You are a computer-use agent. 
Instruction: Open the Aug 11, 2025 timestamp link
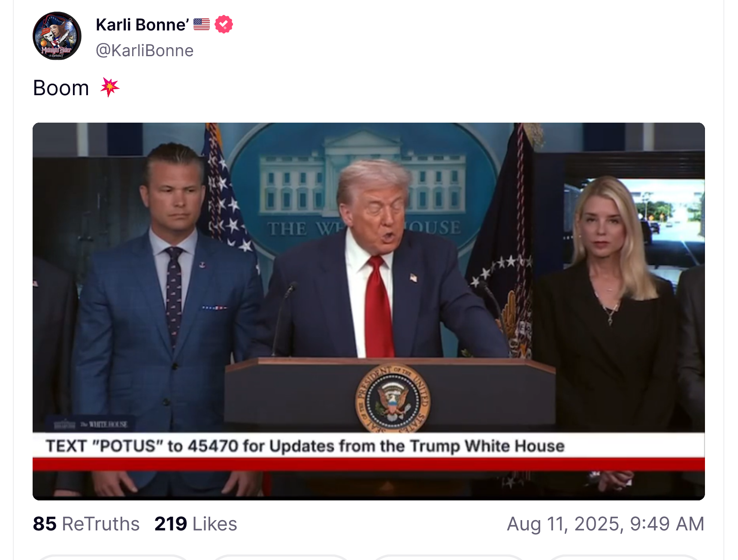click(x=605, y=524)
